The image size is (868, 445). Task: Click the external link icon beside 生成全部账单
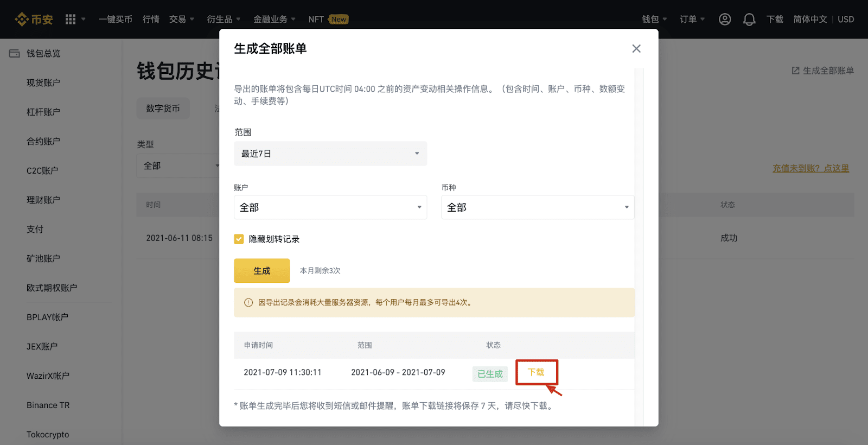[795, 71]
